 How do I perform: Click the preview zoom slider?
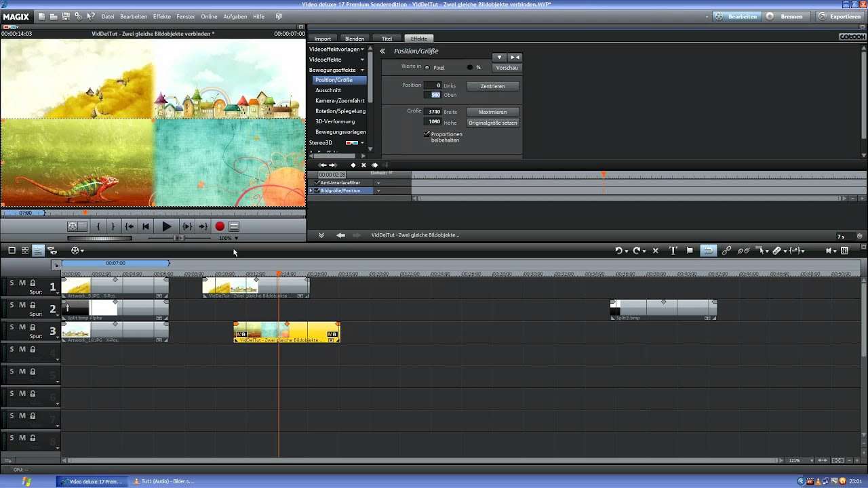(179, 238)
